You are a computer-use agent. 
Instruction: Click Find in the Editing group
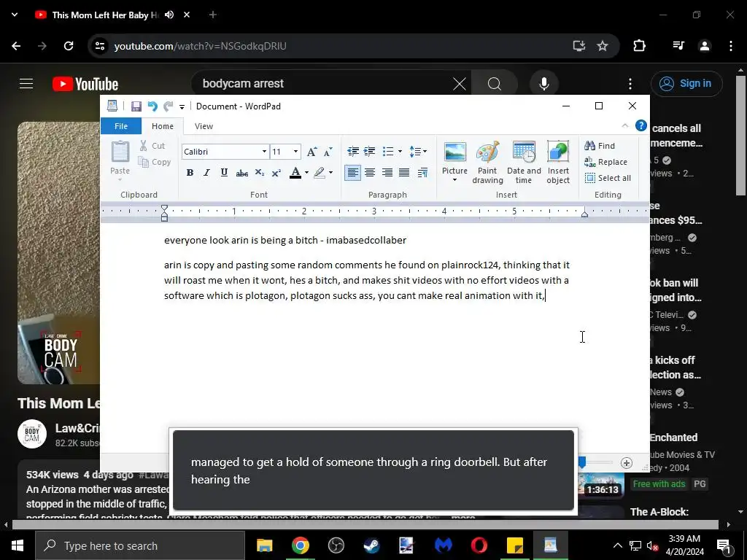[x=600, y=146]
